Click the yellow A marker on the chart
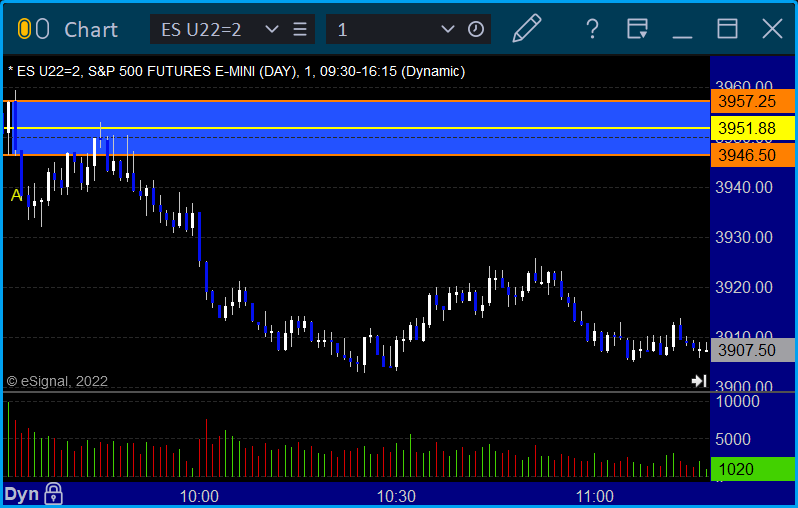 (x=16, y=195)
